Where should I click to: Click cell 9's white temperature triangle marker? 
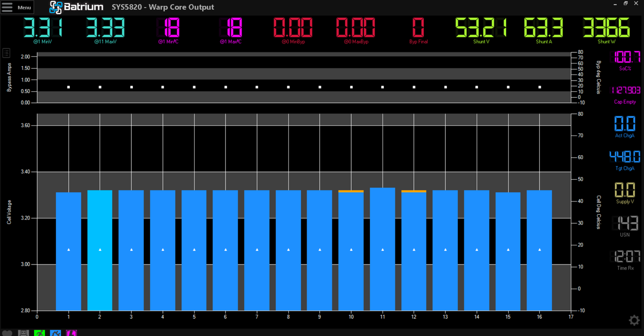click(320, 249)
